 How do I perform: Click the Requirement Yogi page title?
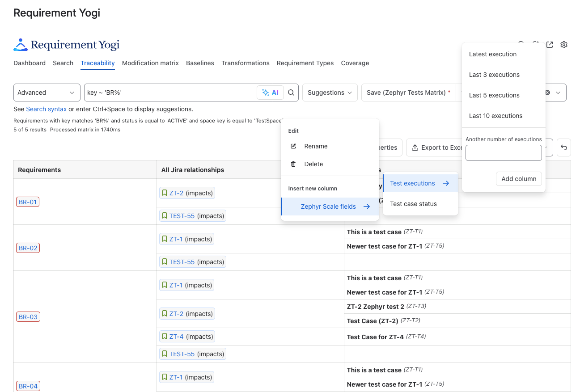click(57, 13)
